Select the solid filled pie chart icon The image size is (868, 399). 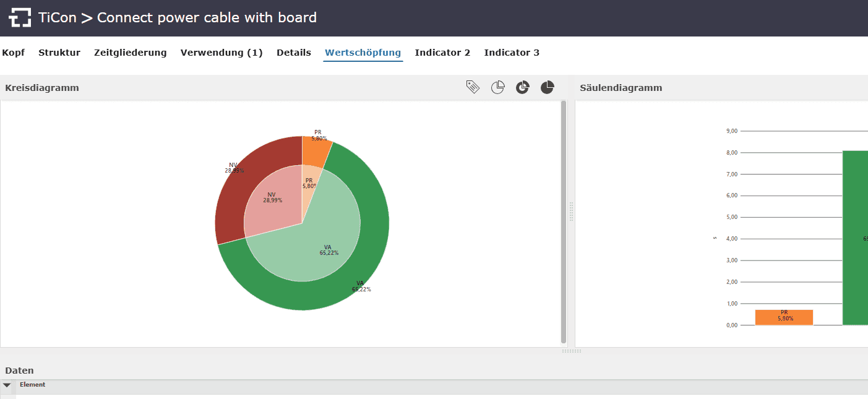tap(548, 87)
